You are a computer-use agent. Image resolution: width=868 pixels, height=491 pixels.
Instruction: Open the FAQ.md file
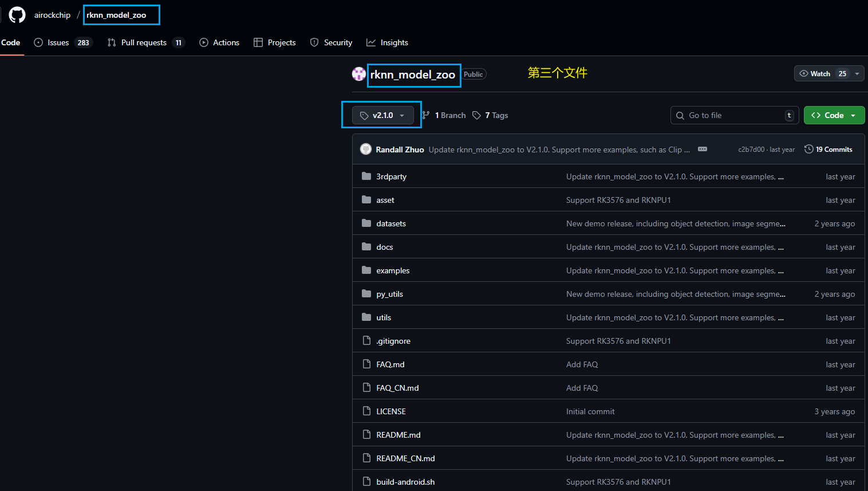(x=390, y=364)
